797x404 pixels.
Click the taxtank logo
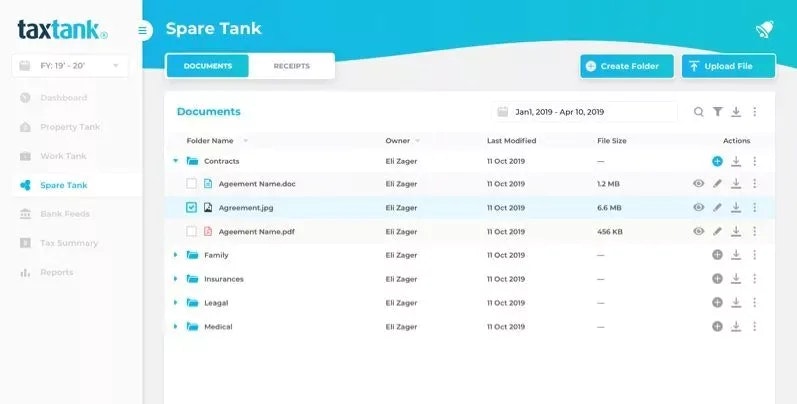pyautogui.click(x=63, y=29)
